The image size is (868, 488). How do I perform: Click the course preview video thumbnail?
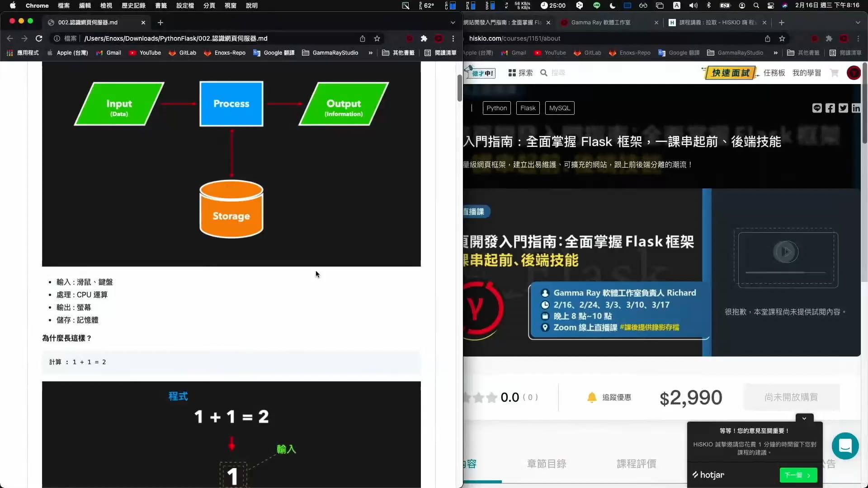(786, 252)
